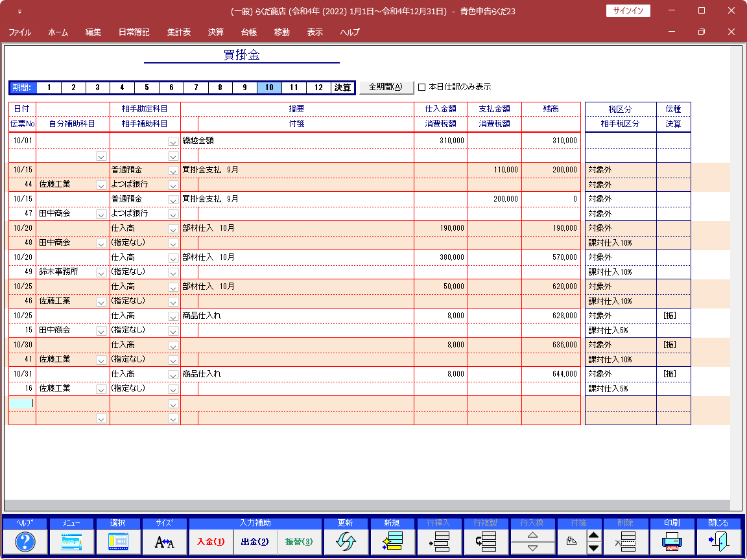Viewport: 747px width, 560px height.
Task: Open 佐藤工業 sub-account dropdown on slip 16
Action: 101,390
